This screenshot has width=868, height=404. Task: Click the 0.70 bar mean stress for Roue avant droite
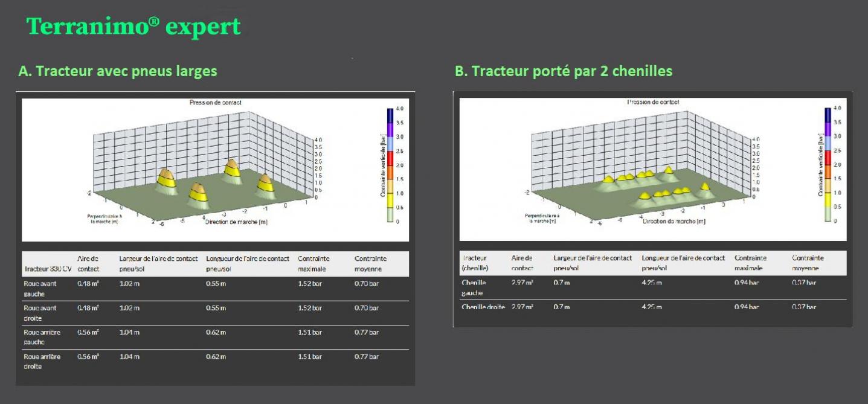367,308
